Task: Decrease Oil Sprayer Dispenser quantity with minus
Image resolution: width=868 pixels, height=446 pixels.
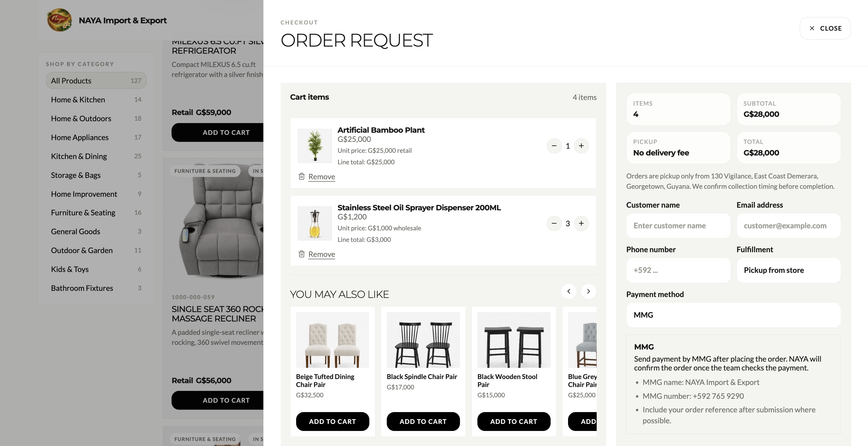Action: (554, 224)
